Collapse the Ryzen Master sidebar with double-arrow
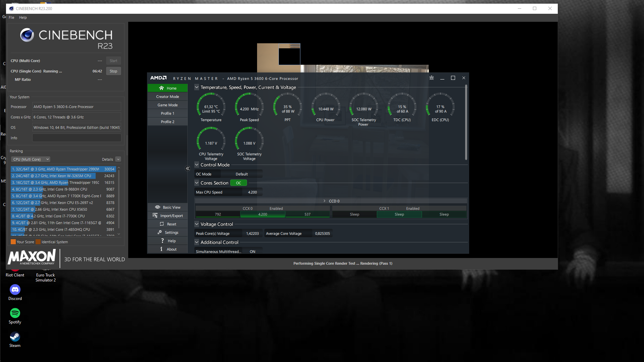644x362 pixels. click(x=188, y=168)
